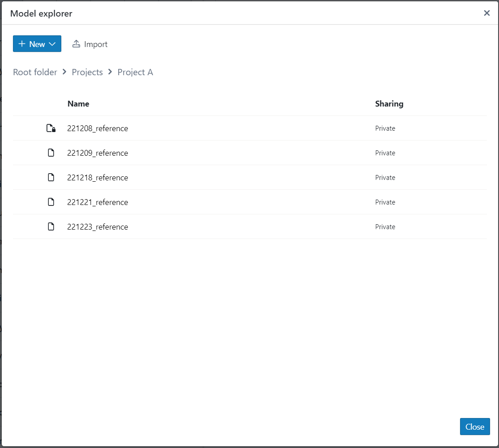Open the New dropdown menu

(x=37, y=44)
